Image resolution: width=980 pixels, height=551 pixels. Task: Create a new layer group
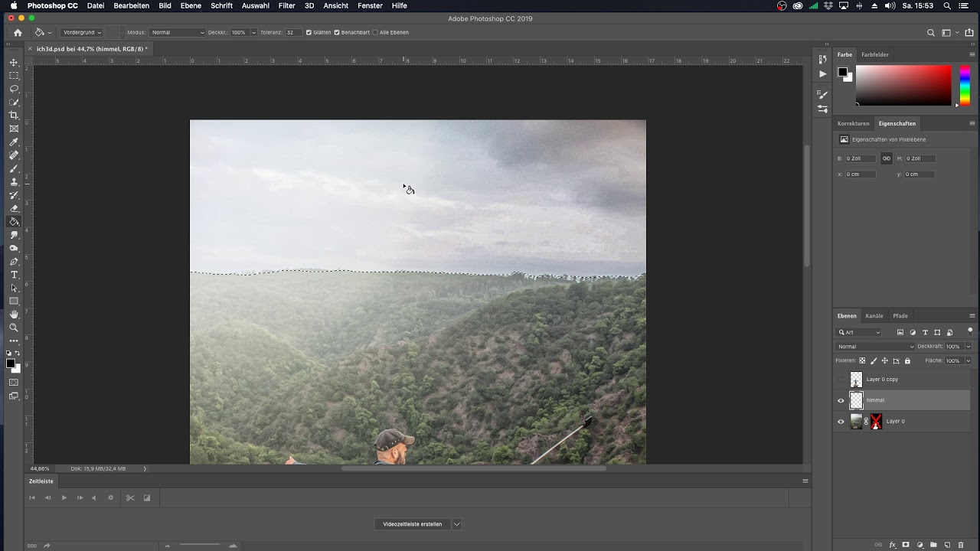pyautogui.click(x=933, y=545)
